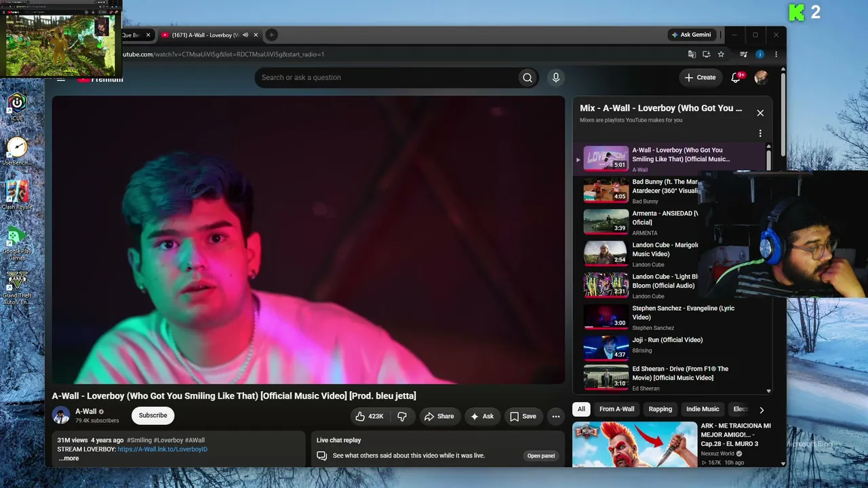Click the Ask button under the video
868x488 pixels.
(x=482, y=416)
